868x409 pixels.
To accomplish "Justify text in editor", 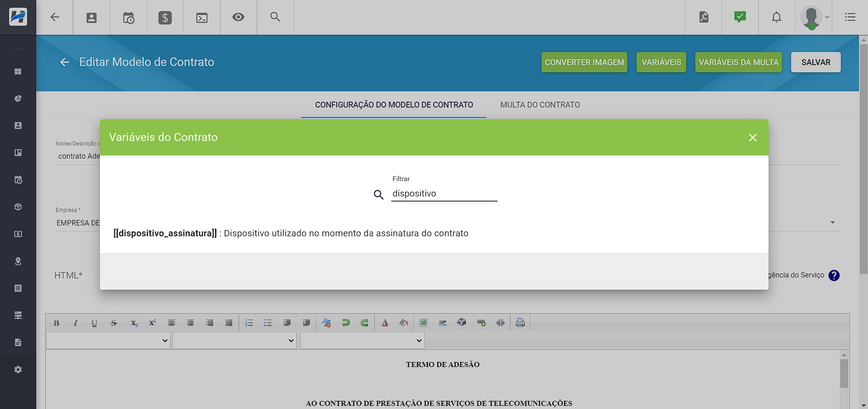I will (x=229, y=323).
